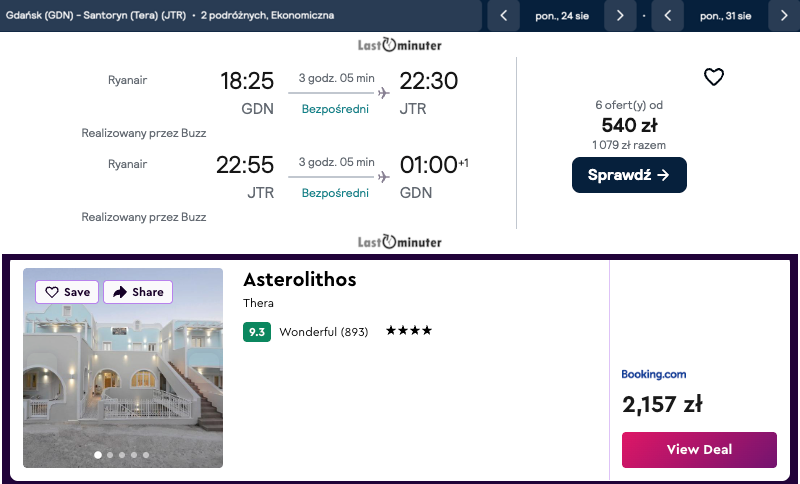
Task: Click the Booking.com provider logo
Action: (x=654, y=374)
